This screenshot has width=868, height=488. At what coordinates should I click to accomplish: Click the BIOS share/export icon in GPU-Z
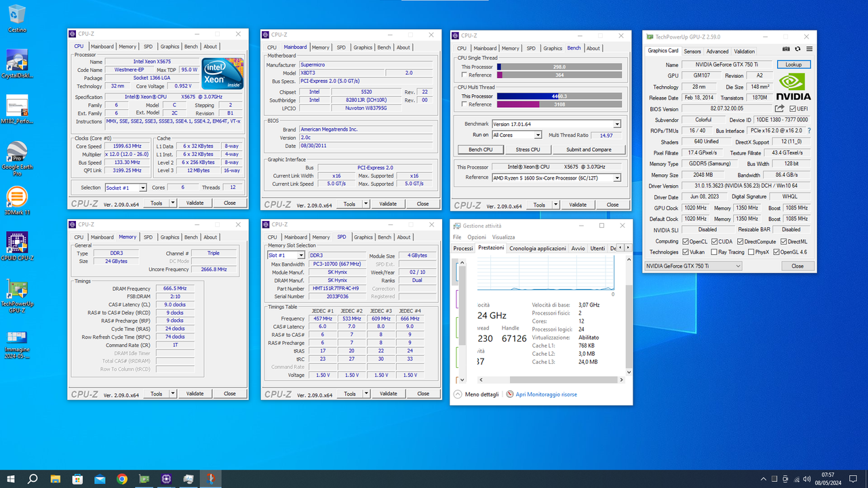point(780,108)
